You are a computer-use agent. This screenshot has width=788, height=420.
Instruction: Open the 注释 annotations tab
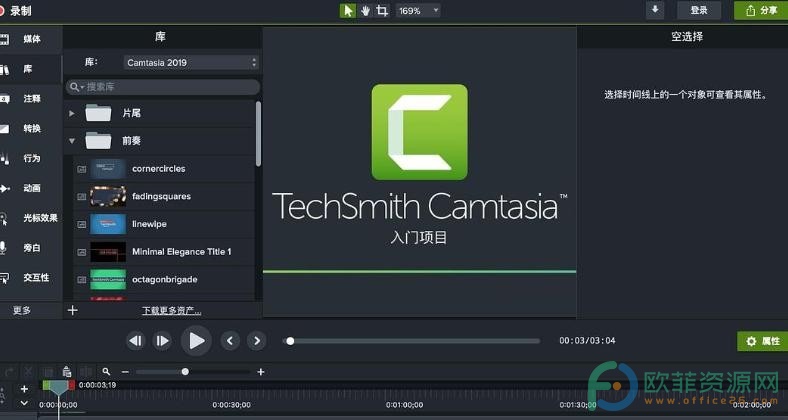[31, 99]
